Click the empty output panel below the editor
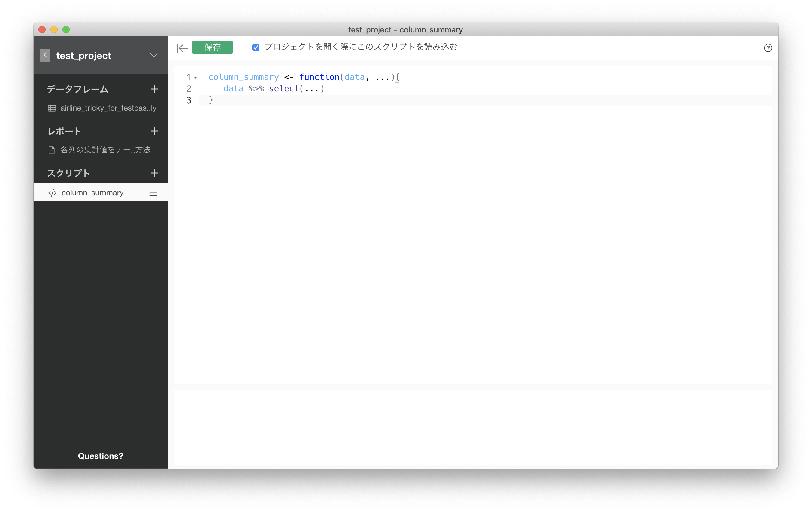 click(473, 427)
